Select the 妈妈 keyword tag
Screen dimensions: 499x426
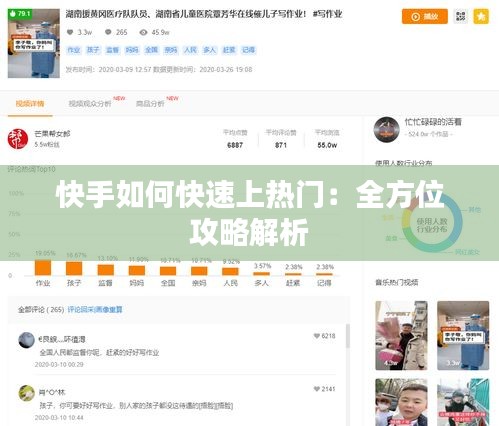click(x=132, y=50)
